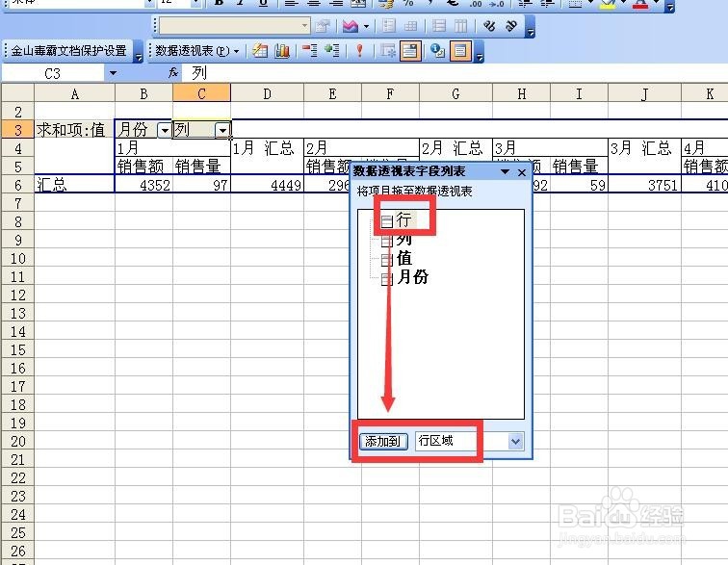Select column header D

pyautogui.click(x=267, y=94)
